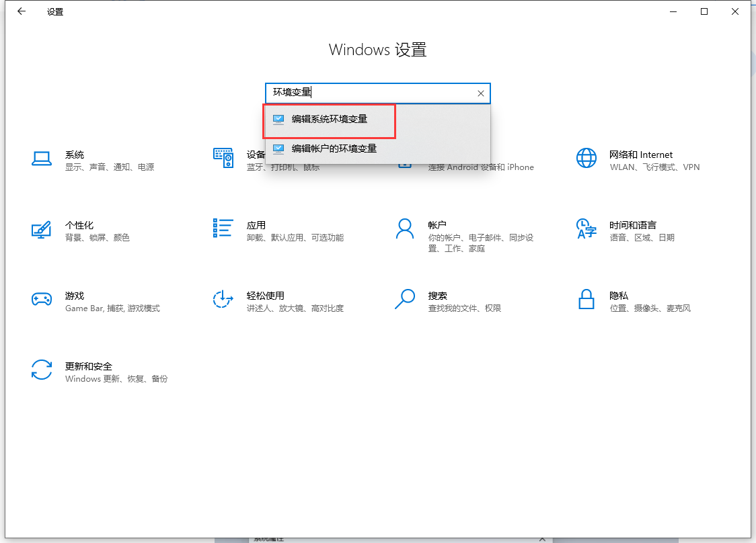Viewport: 756px width, 543px height.
Task: Open 轻松使用 category title
Action: click(x=265, y=296)
